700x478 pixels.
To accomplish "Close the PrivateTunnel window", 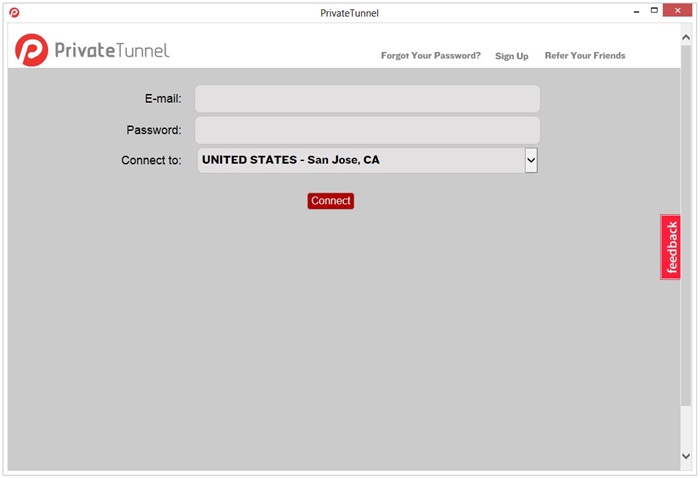I will 677,10.
